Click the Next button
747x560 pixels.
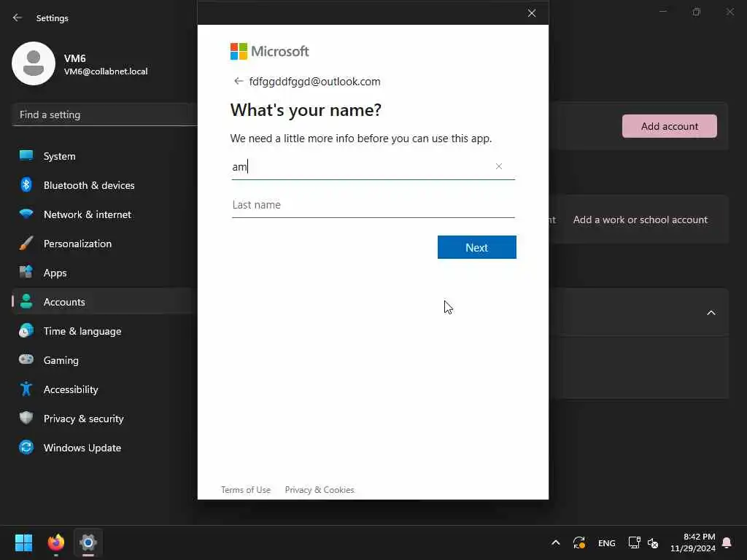click(477, 247)
